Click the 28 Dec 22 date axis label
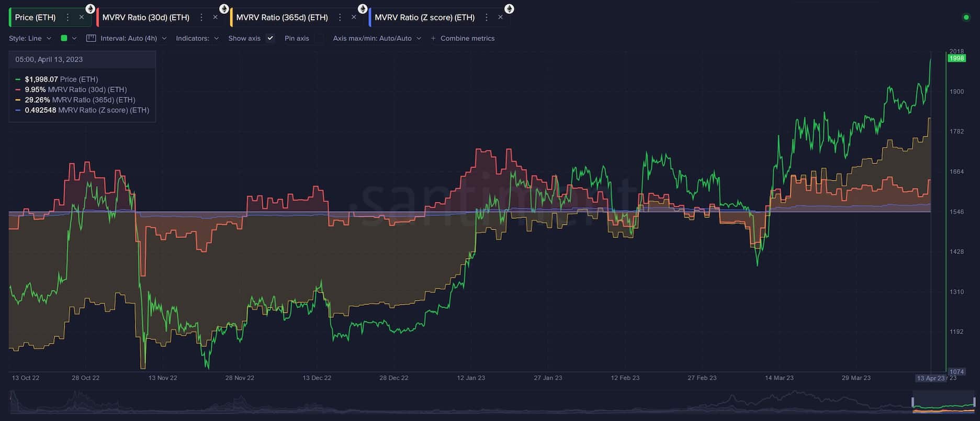The width and height of the screenshot is (980, 421). coord(394,378)
